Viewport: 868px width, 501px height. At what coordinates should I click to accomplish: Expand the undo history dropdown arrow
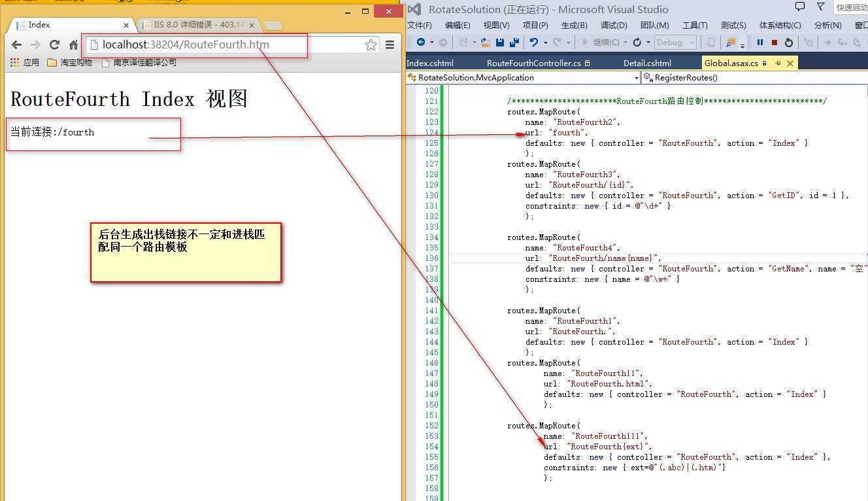pos(545,43)
